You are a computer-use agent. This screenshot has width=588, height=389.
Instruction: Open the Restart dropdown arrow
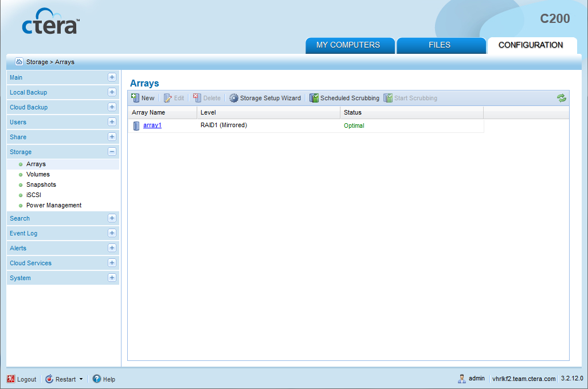(81, 379)
